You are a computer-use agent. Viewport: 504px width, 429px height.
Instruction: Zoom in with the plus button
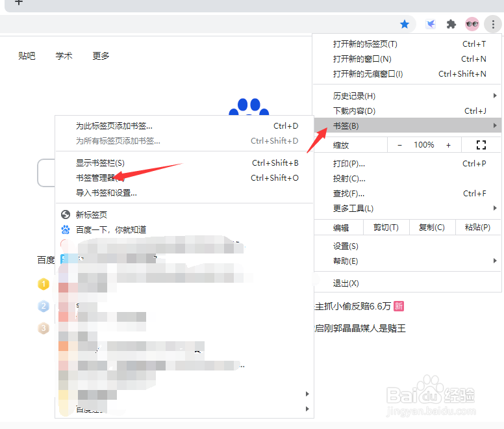448,145
